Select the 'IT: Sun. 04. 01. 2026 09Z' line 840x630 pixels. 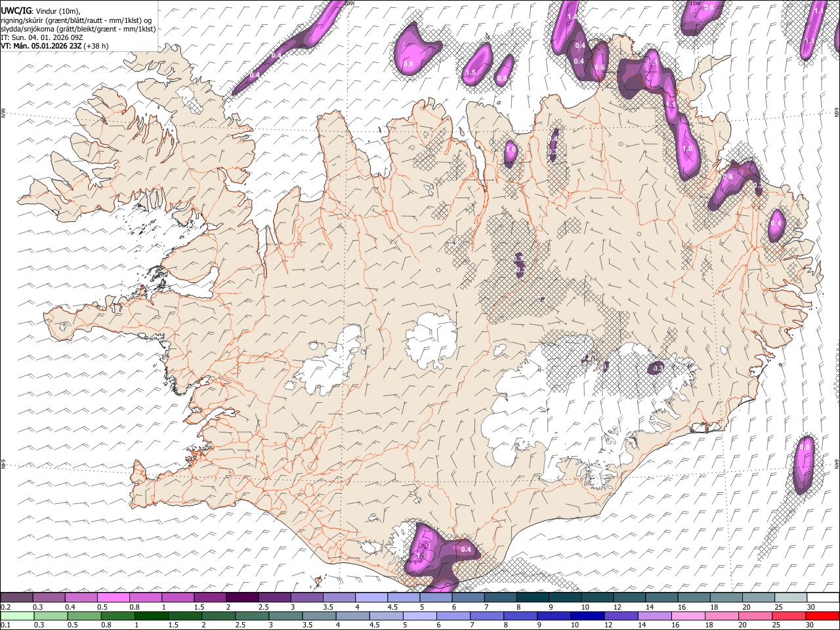pos(41,37)
